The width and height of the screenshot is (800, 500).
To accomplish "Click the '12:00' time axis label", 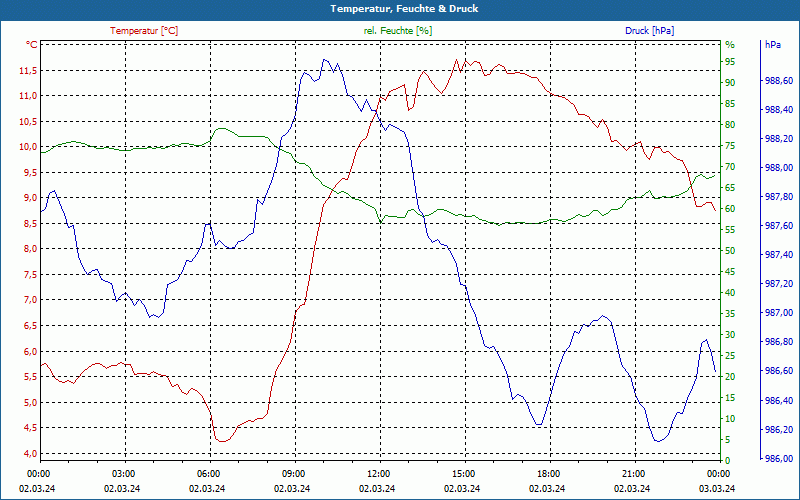I will point(378,473).
